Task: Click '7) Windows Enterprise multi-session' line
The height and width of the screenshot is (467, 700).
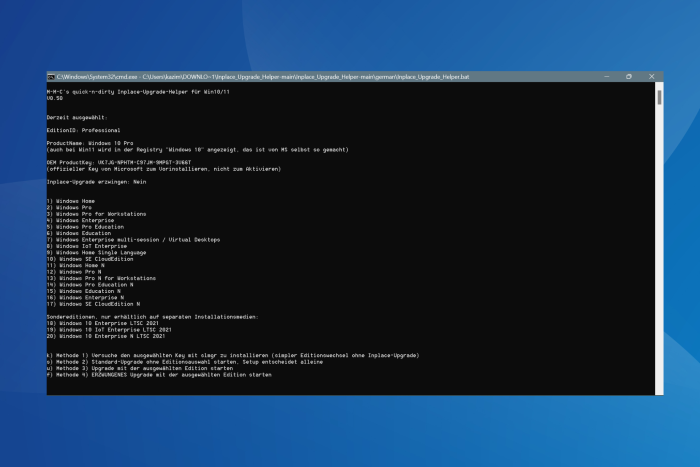Action: click(133, 240)
